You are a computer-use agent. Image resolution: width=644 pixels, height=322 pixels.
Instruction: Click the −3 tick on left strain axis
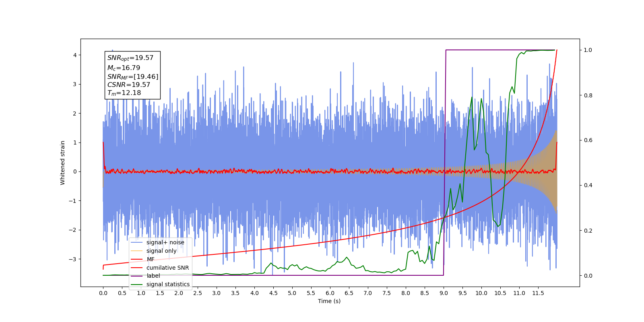coord(73,259)
